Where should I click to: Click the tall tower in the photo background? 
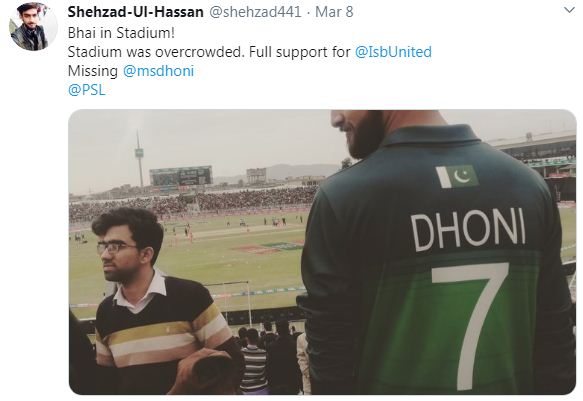pos(139,158)
